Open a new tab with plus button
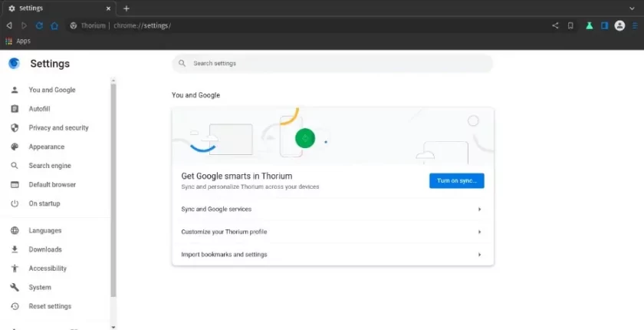644x330 pixels. (x=127, y=8)
